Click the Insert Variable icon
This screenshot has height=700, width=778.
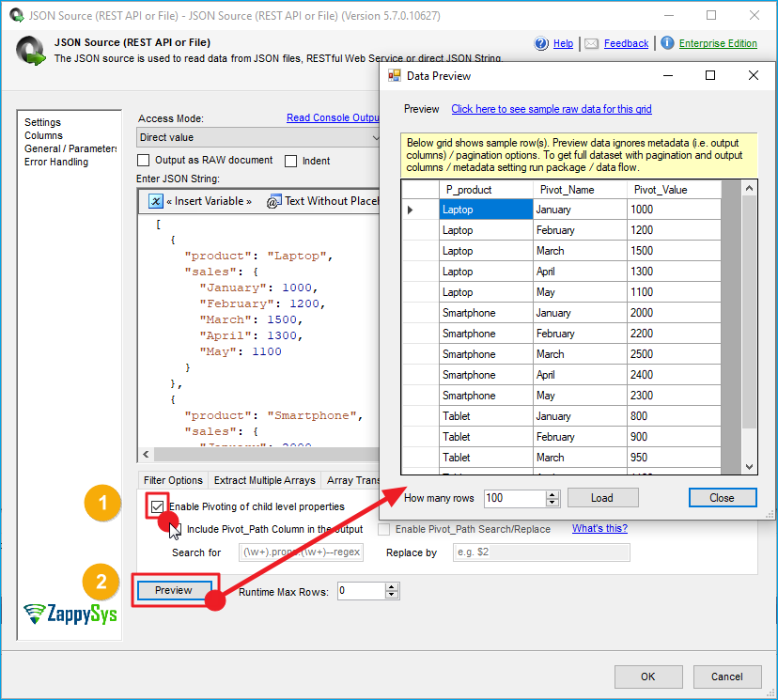[x=156, y=201]
